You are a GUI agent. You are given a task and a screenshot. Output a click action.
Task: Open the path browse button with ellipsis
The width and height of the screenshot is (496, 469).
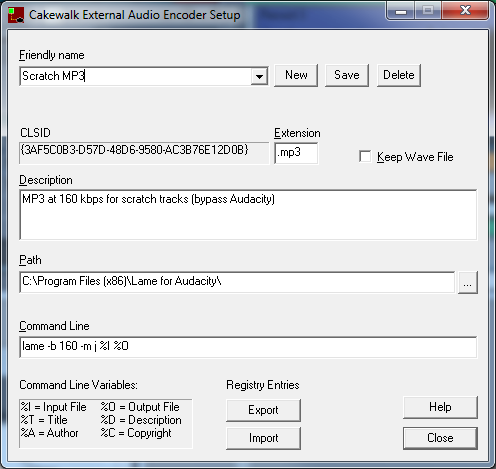click(468, 283)
